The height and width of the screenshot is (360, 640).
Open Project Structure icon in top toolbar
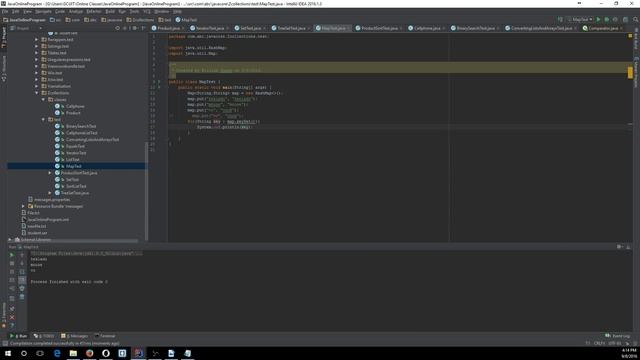click(x=625, y=20)
